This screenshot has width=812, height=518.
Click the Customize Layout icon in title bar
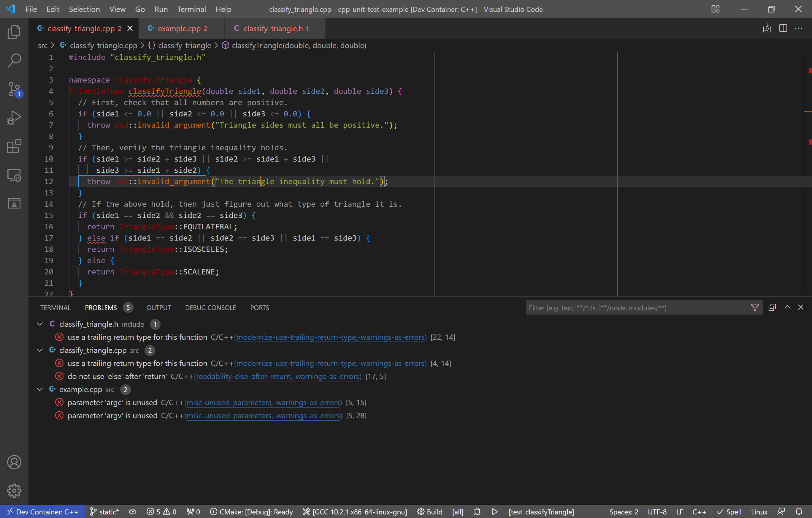[x=716, y=9]
